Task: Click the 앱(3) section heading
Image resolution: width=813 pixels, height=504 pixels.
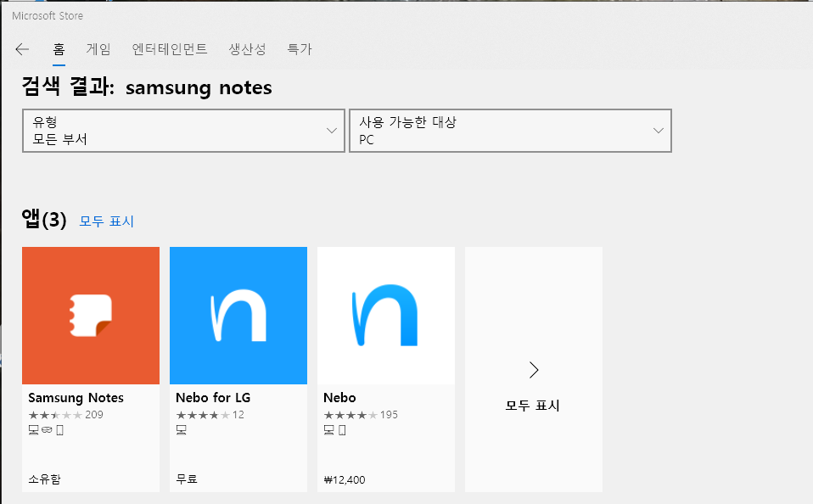Action: click(x=44, y=220)
